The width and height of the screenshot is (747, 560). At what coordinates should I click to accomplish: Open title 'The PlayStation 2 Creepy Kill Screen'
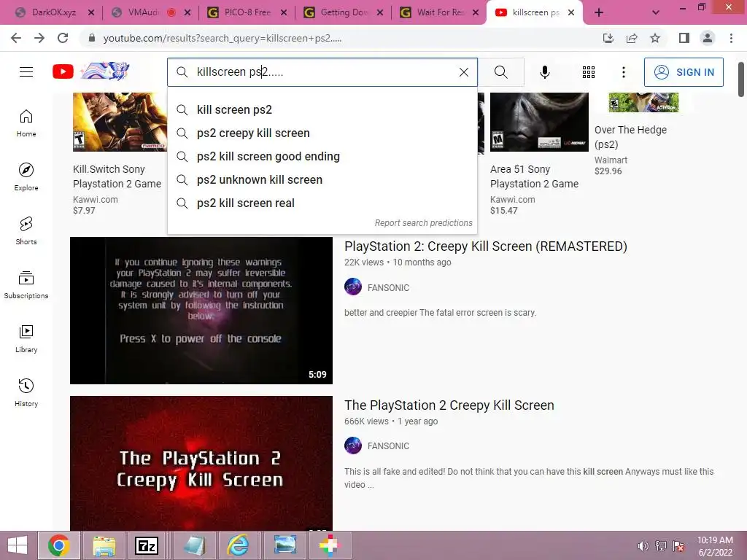pos(449,405)
